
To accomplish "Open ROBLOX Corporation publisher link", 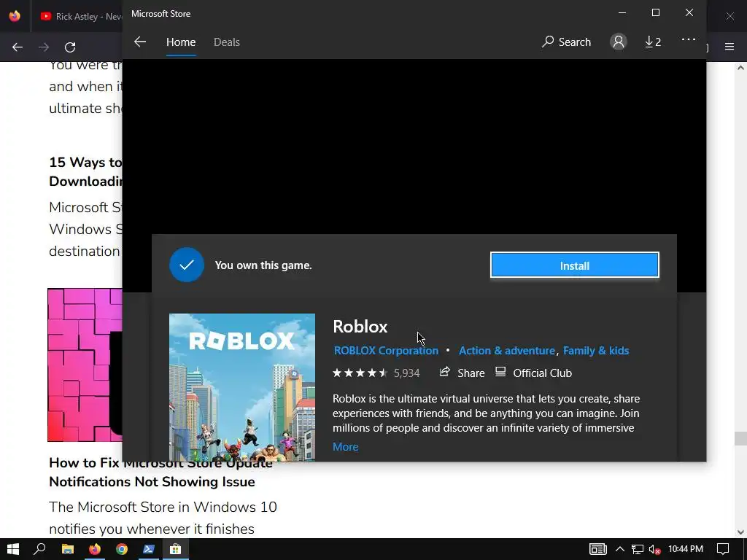I will coord(386,351).
